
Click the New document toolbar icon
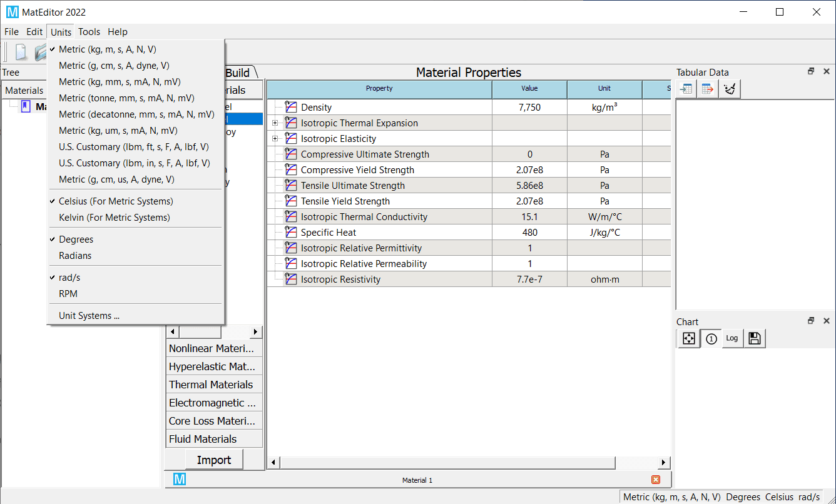tap(21, 51)
